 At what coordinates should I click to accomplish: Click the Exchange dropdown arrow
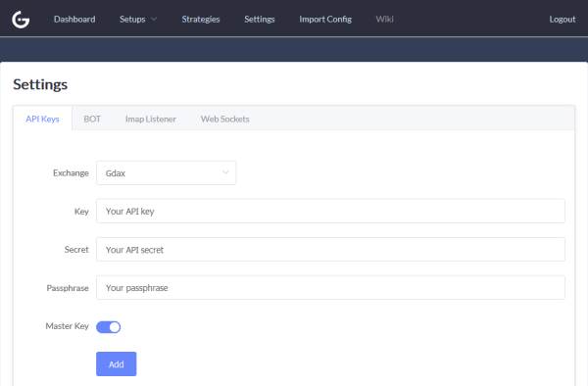pos(225,172)
